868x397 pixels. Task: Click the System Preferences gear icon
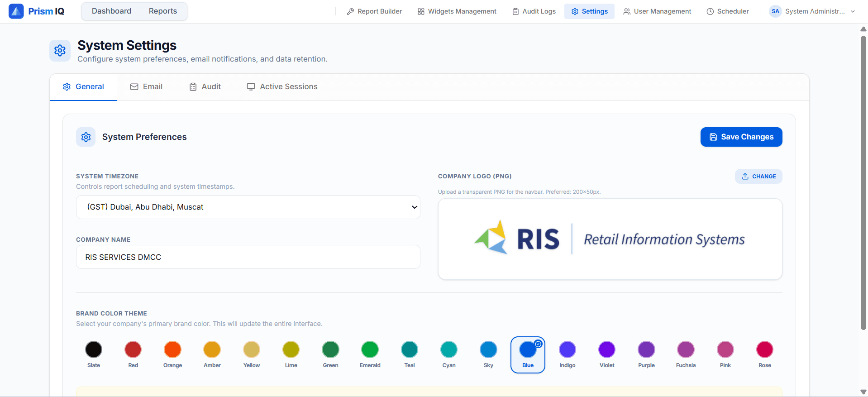point(86,137)
